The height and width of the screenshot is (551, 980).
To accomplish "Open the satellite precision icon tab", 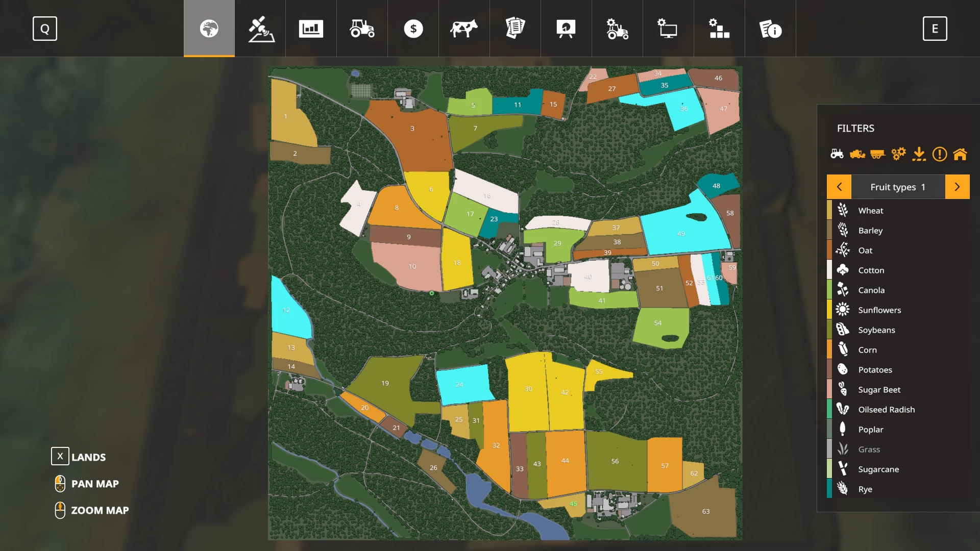I will (x=261, y=29).
